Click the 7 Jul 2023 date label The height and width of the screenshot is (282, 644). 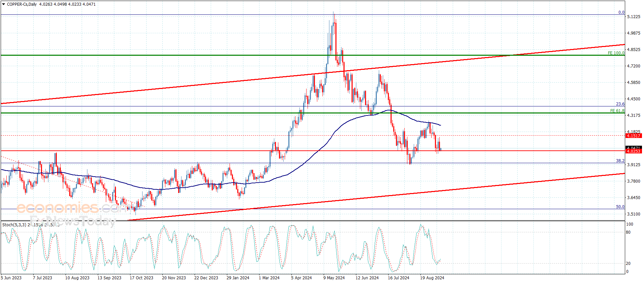42,278
